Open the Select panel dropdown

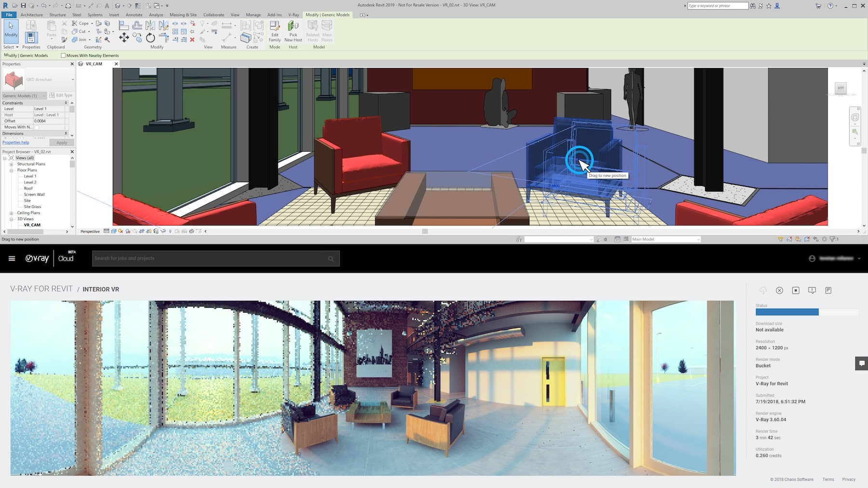click(x=11, y=47)
